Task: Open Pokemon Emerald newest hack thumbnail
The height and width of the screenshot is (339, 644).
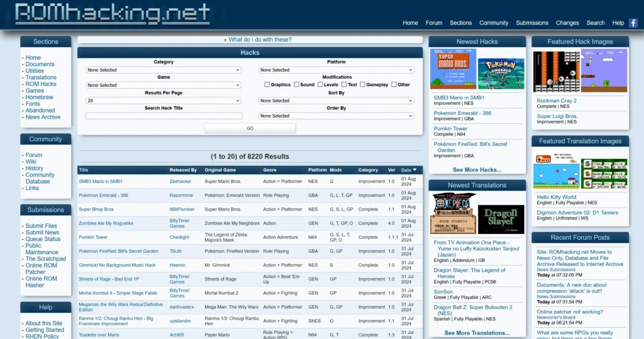Action: click(501, 74)
